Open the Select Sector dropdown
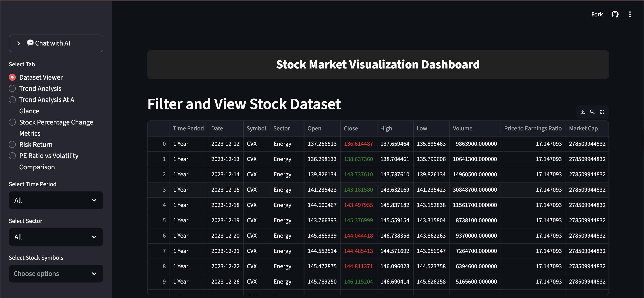Image resolution: width=644 pixels, height=298 pixels. point(56,237)
